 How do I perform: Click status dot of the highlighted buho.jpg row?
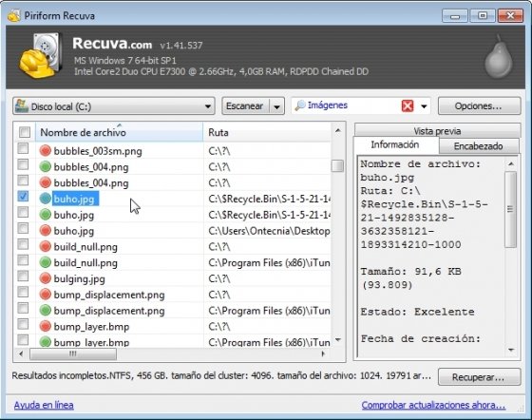pyautogui.click(x=46, y=199)
